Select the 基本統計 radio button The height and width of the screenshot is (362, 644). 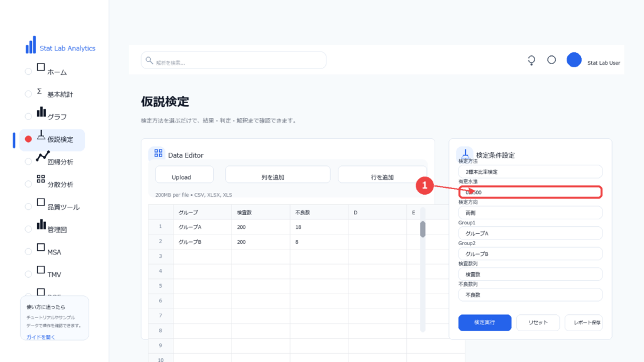[28, 94]
